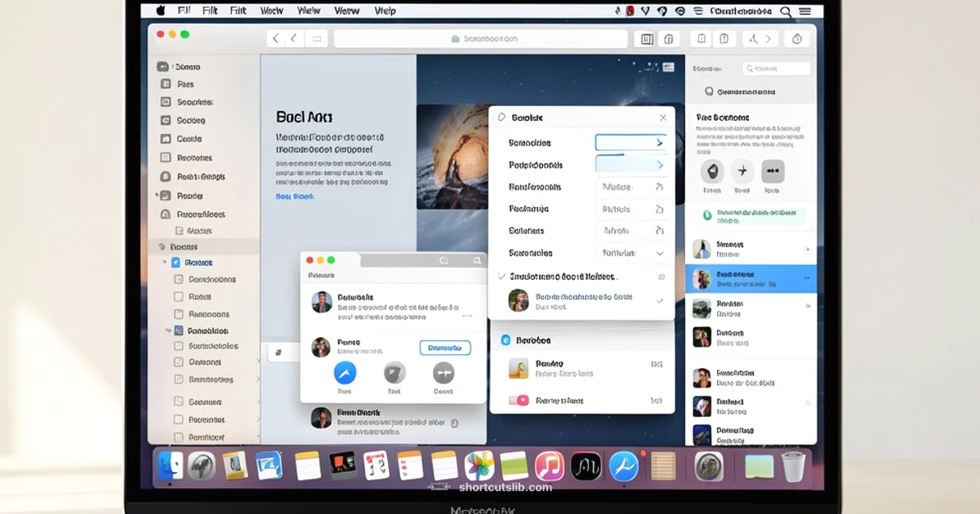The width and height of the screenshot is (980, 514).
Task: Open the Photos app from the Dock
Action: coord(479,466)
